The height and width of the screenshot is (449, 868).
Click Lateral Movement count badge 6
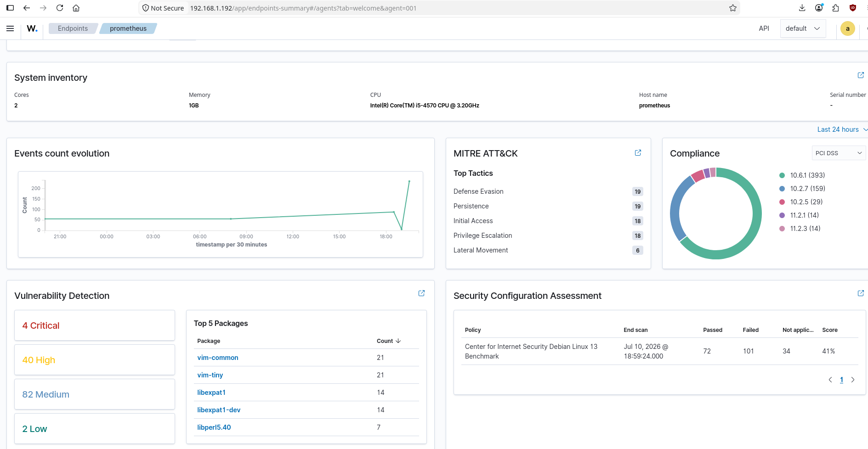[x=637, y=250]
